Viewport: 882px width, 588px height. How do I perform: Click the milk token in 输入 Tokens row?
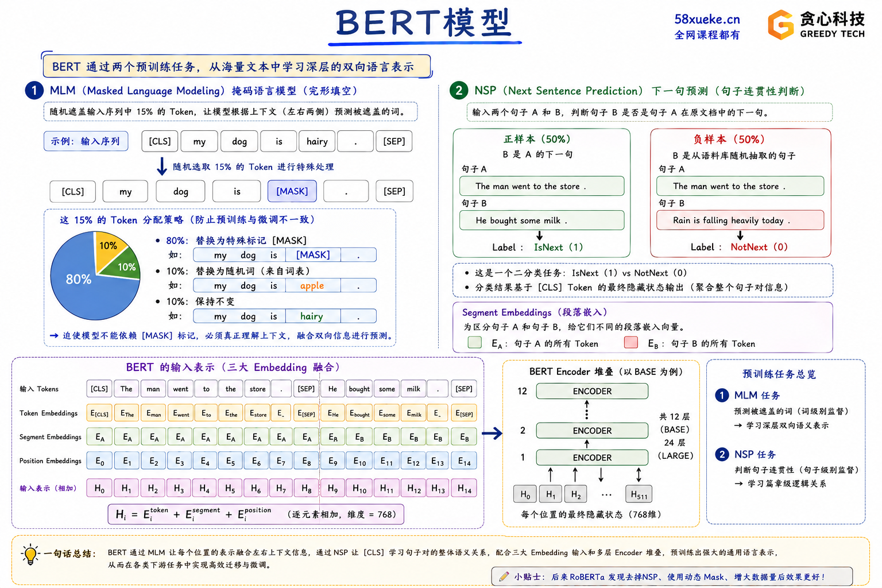[x=413, y=389]
